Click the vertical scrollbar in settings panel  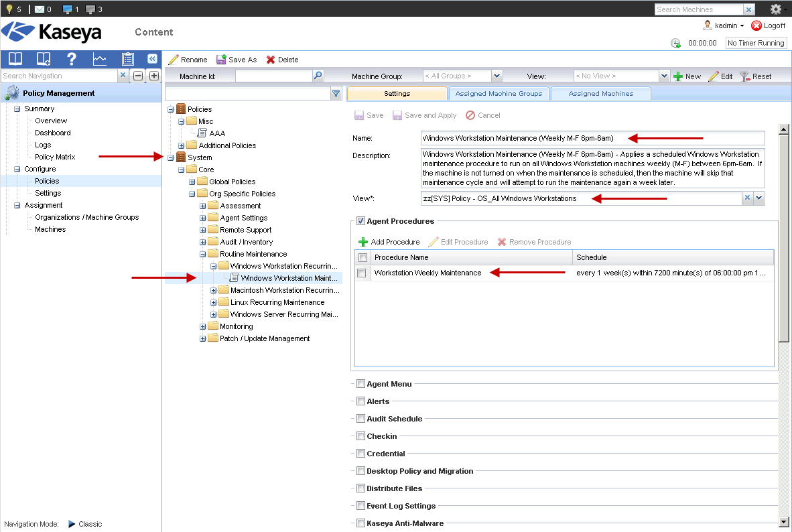click(783, 235)
